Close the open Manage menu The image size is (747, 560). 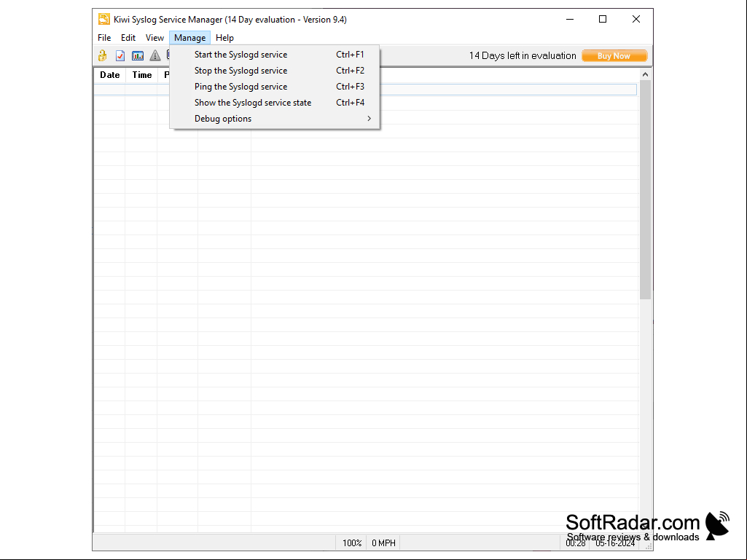click(x=189, y=38)
